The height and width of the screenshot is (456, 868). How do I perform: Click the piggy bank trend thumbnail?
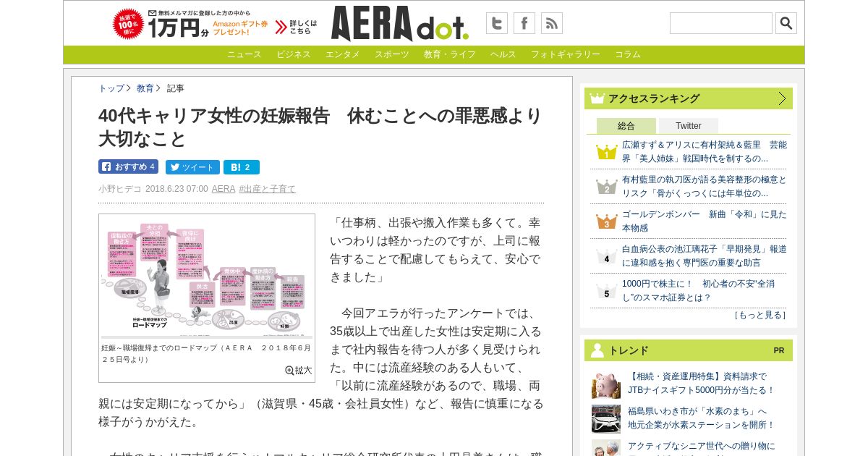pos(606,384)
